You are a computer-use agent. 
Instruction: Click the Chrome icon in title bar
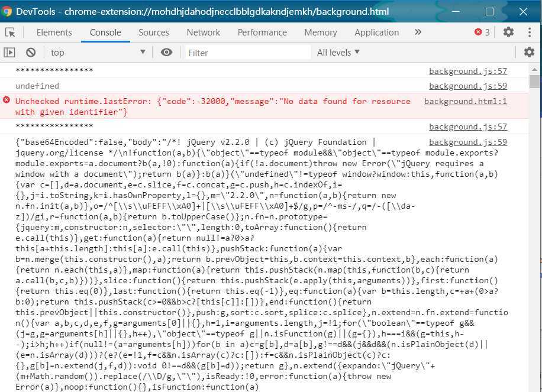click(7, 11)
